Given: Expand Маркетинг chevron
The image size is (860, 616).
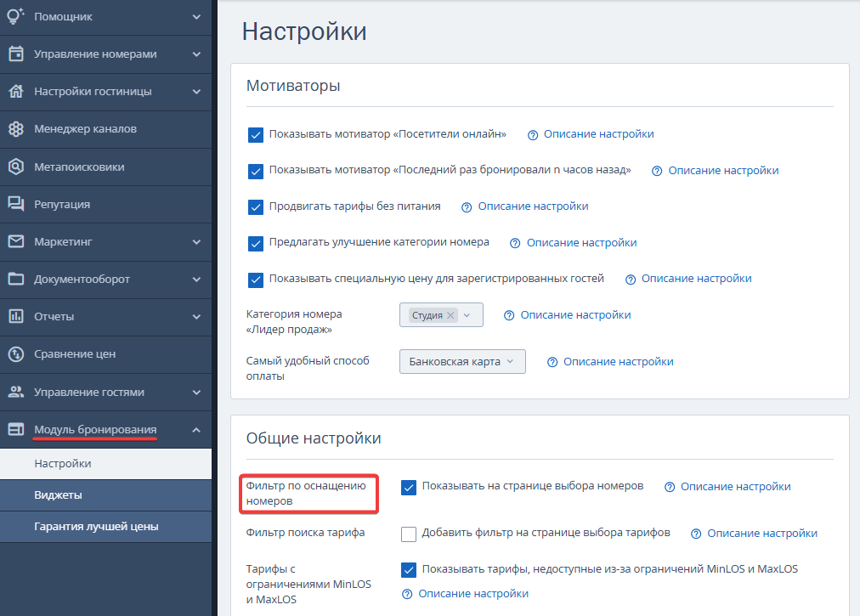Looking at the screenshot, I should coord(196,242).
